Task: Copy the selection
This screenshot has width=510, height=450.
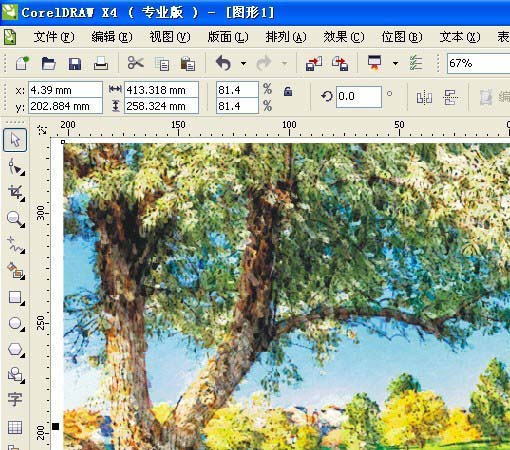Action: click(x=162, y=63)
